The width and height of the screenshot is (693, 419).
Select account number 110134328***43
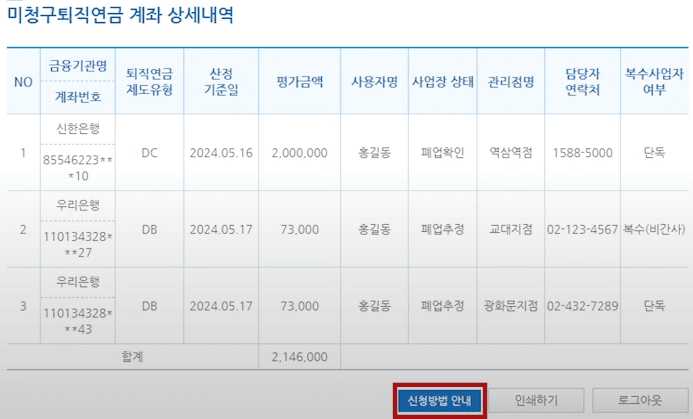point(78,321)
